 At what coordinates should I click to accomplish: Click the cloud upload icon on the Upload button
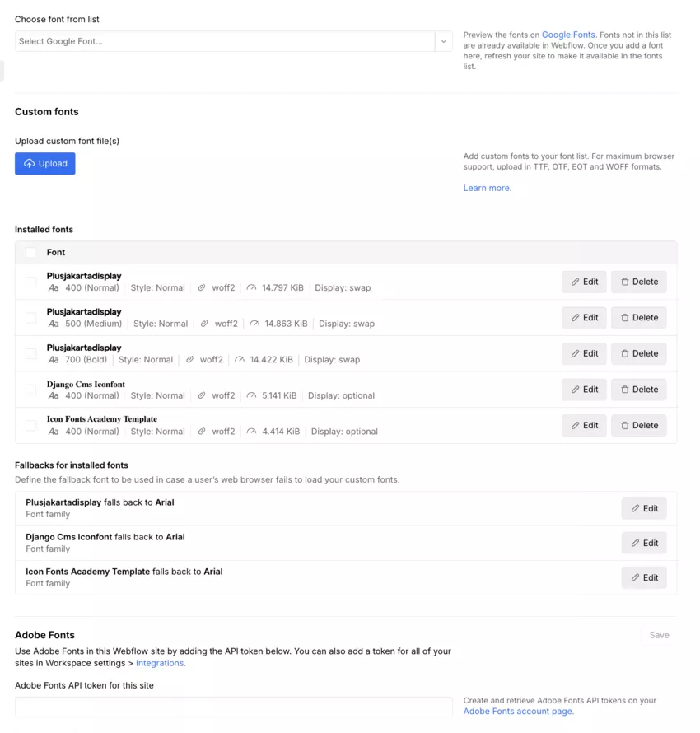click(x=31, y=163)
